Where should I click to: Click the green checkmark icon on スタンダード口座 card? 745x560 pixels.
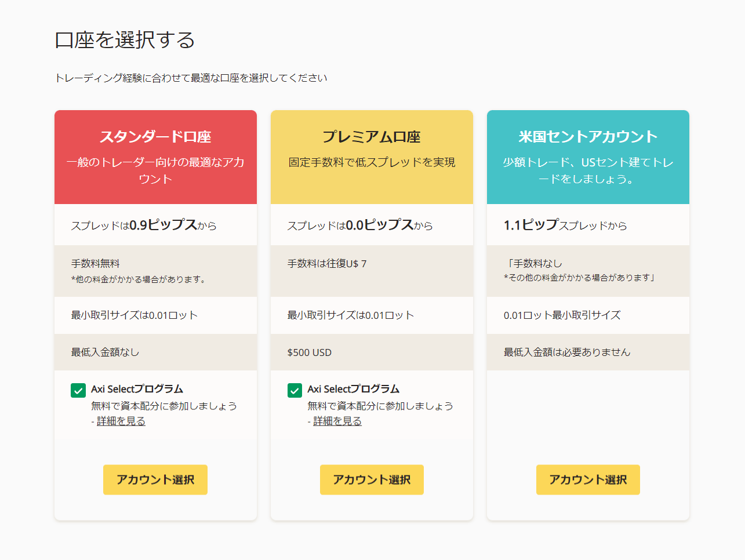pyautogui.click(x=78, y=390)
